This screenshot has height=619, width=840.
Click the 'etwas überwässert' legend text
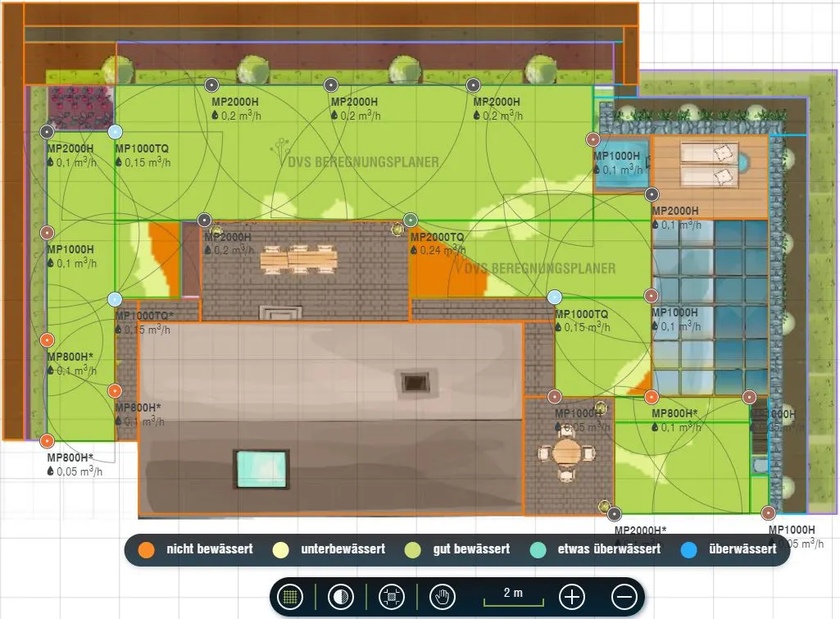pyautogui.click(x=609, y=548)
